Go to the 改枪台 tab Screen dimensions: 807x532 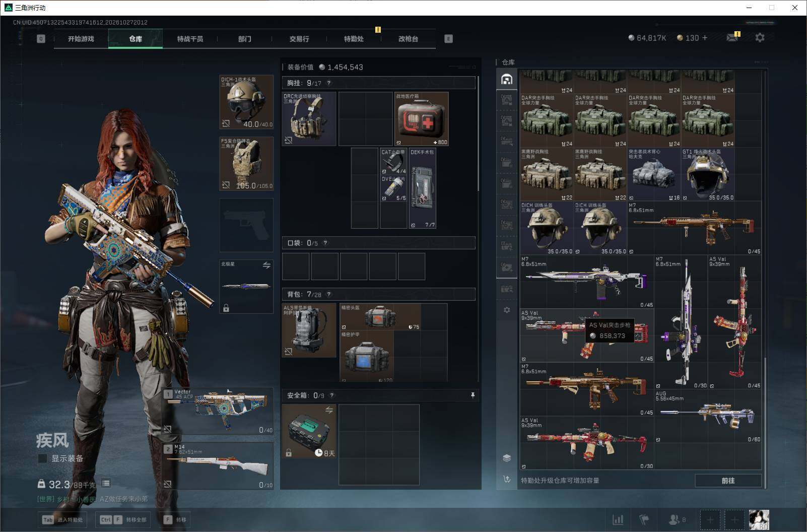pos(408,39)
